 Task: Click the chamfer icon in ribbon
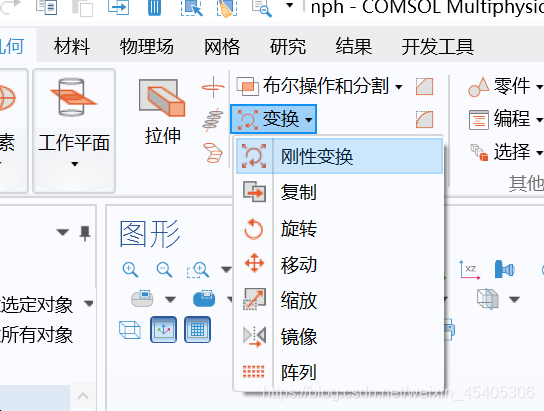(424, 86)
